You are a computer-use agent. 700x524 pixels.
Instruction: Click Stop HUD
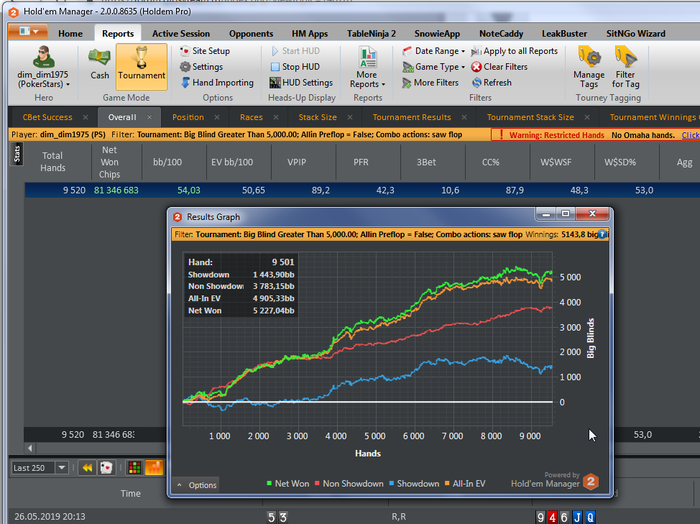point(295,67)
